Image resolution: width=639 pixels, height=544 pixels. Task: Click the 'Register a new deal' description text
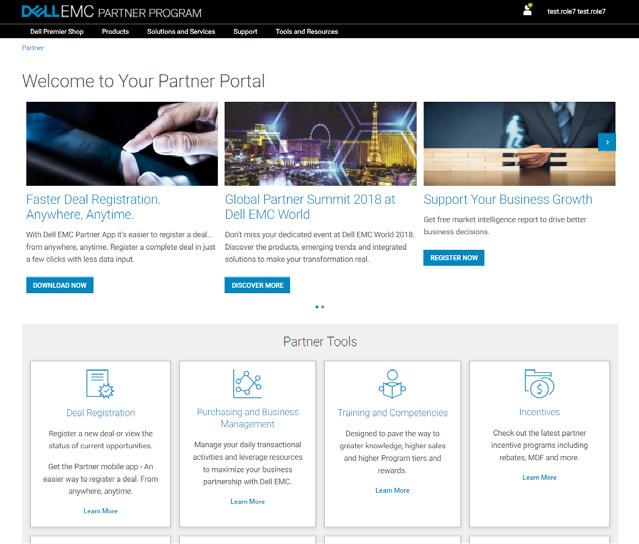click(x=101, y=440)
